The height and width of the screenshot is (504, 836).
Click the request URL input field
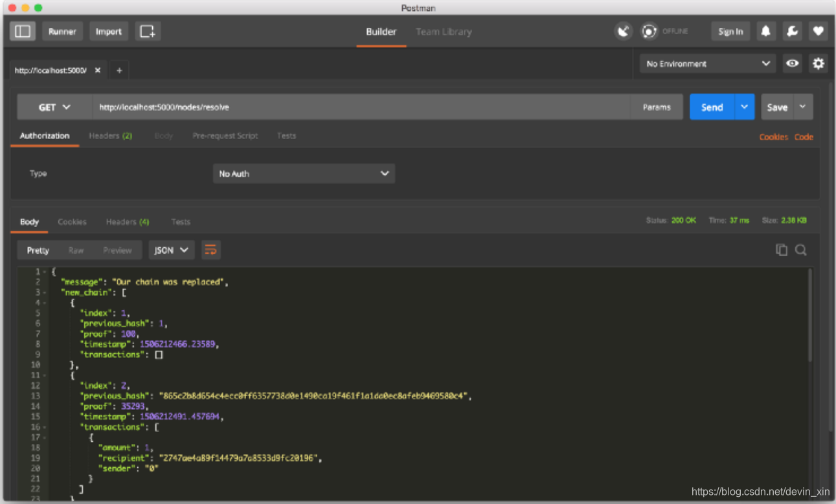[x=361, y=107]
